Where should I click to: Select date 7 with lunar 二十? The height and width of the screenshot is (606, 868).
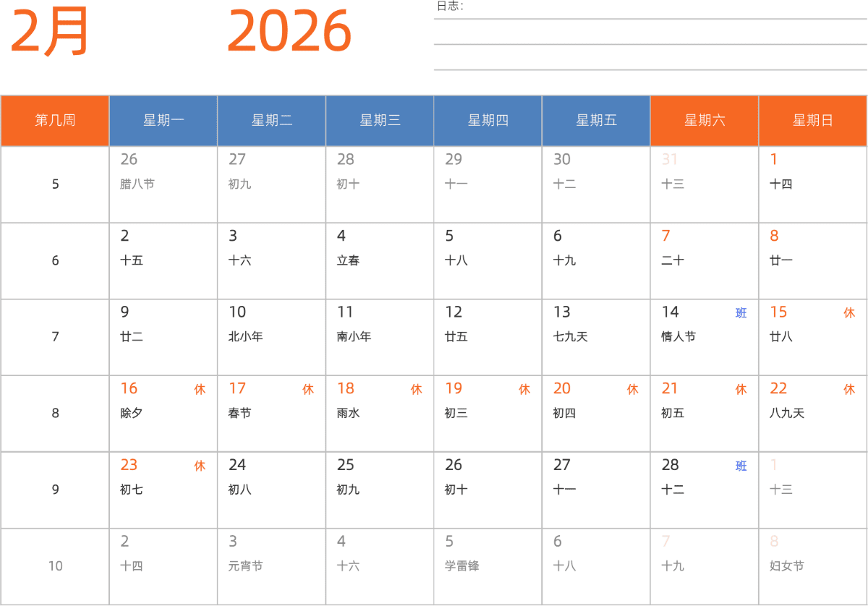pyautogui.click(x=705, y=261)
